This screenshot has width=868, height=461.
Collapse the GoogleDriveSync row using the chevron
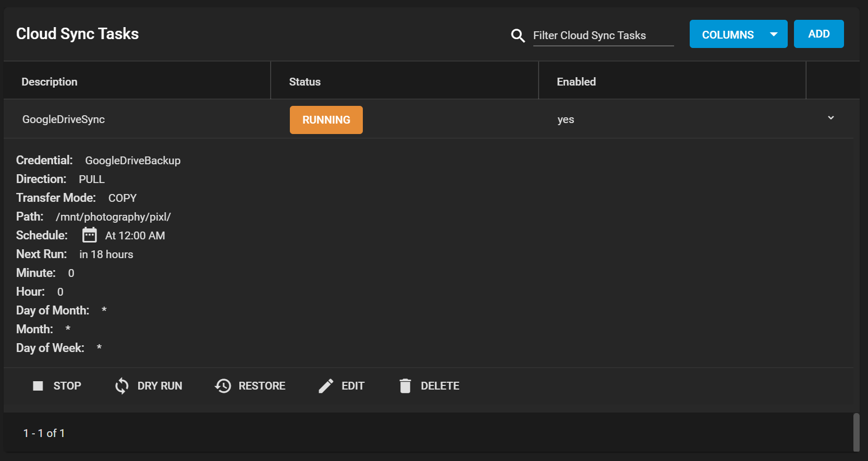(830, 118)
